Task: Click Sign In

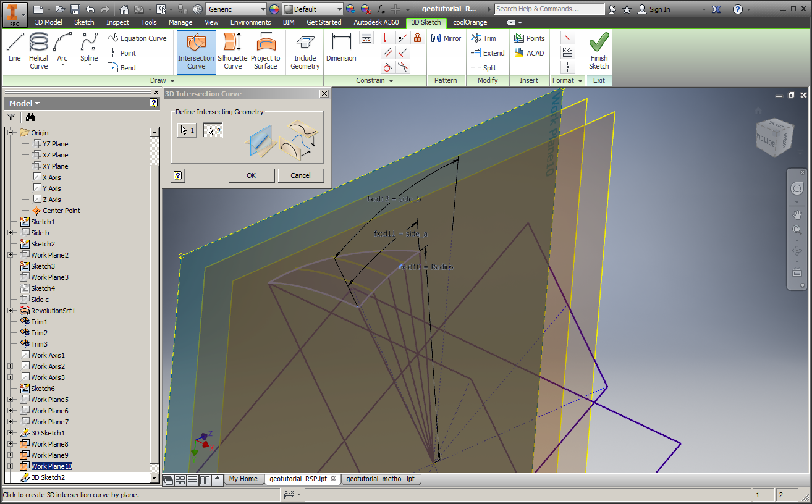Action: pyautogui.click(x=654, y=9)
